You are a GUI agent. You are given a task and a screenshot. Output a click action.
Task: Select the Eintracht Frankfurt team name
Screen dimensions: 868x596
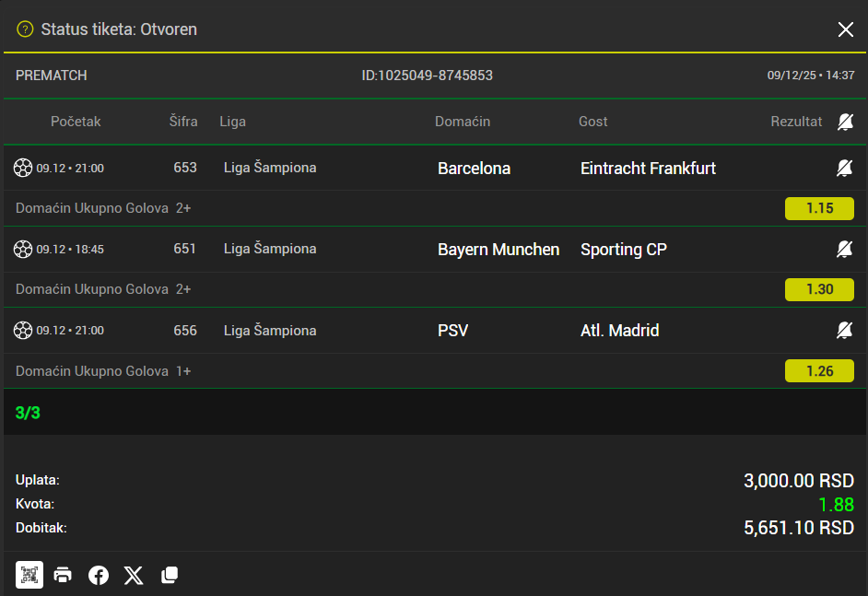(648, 168)
